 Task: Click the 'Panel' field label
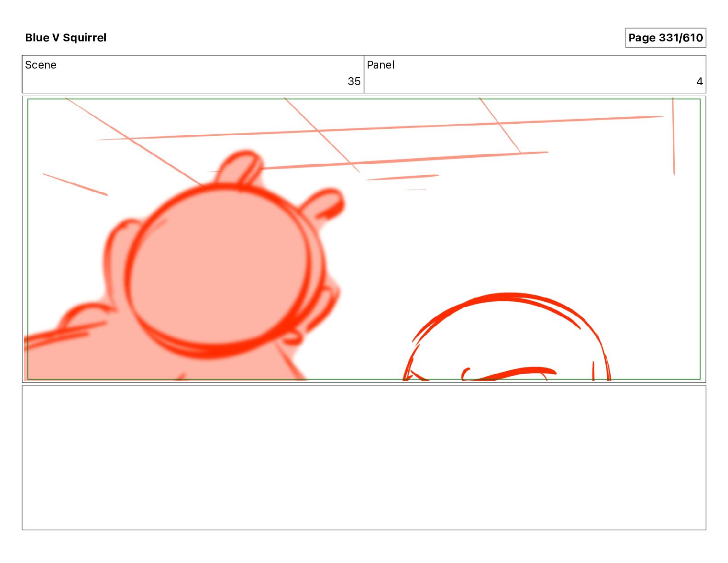point(381,65)
